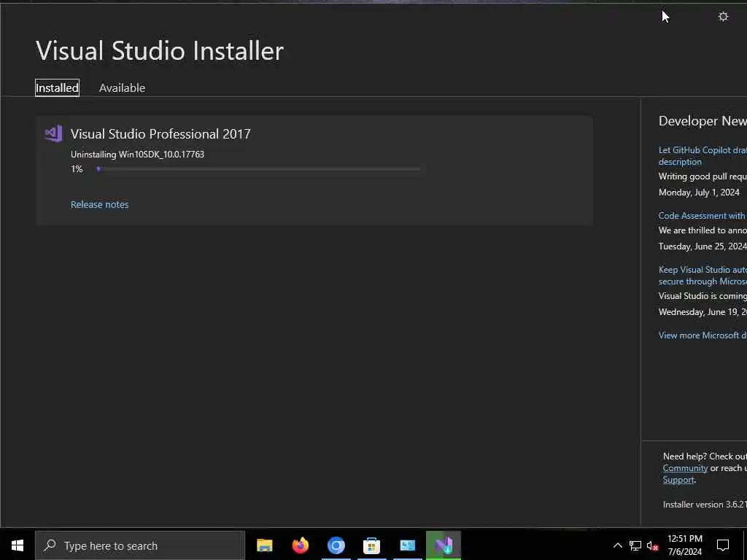Viewport: 747px width, 560px height.
Task: Click the taskbar search box
Action: 140,545
